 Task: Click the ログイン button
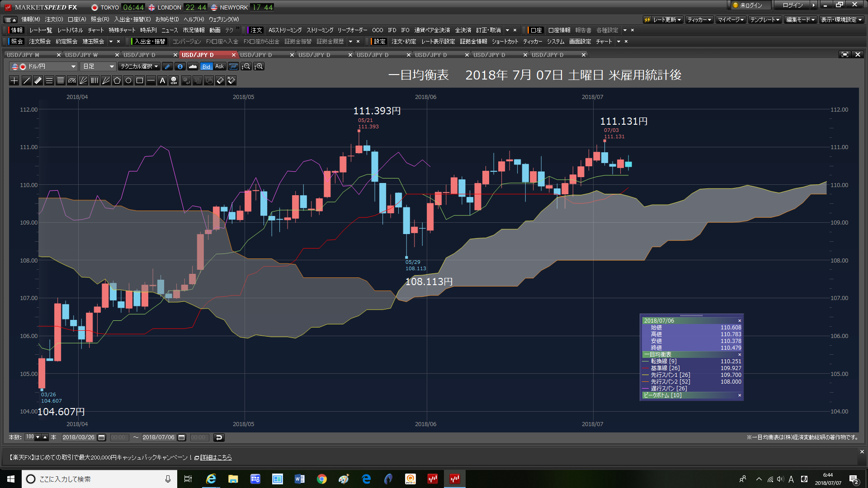[793, 5]
